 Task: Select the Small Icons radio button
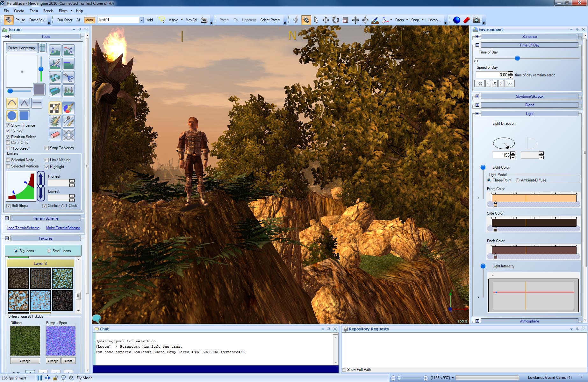[49, 251]
